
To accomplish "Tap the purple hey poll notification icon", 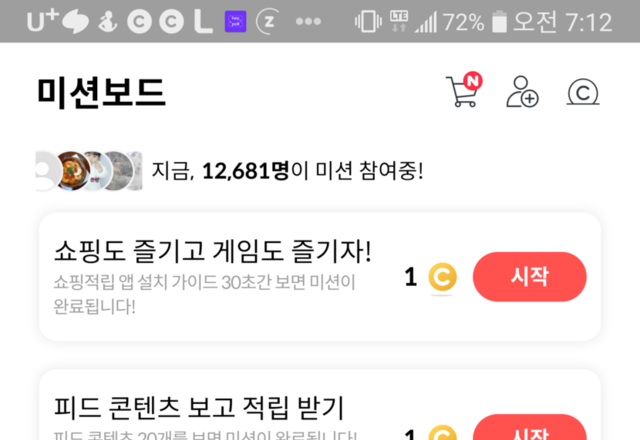I will [236, 21].
